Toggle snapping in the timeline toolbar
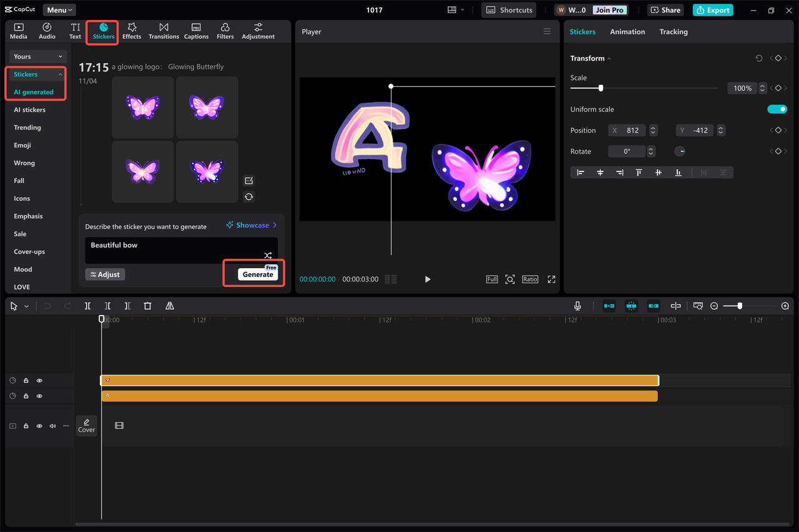The image size is (799, 532). [675, 306]
